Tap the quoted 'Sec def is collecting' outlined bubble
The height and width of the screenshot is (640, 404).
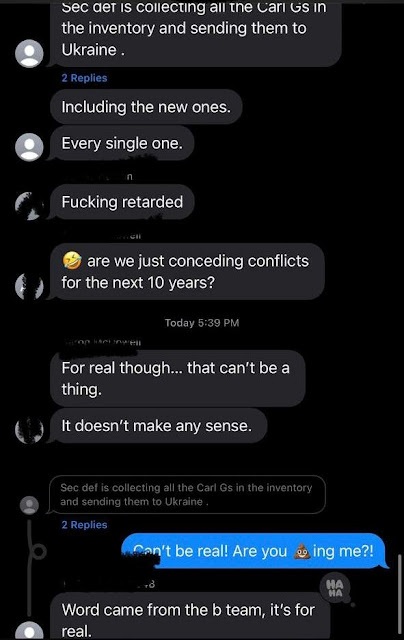point(187,495)
